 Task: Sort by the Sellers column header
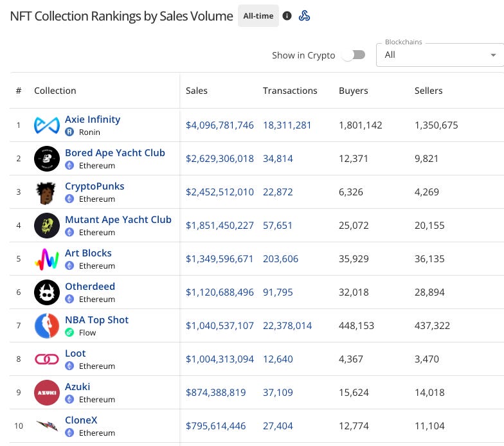428,91
